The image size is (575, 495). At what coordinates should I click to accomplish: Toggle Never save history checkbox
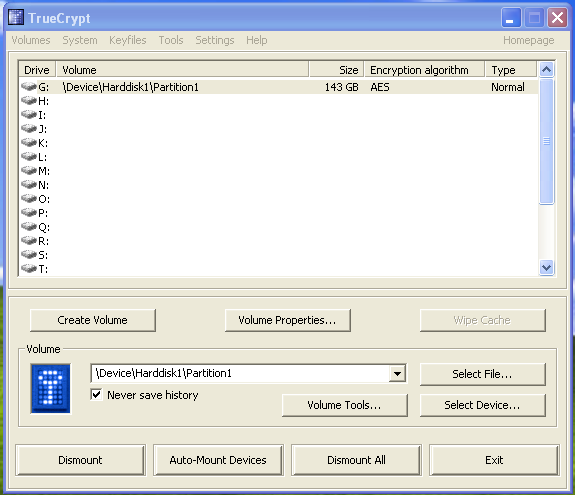click(x=96, y=395)
